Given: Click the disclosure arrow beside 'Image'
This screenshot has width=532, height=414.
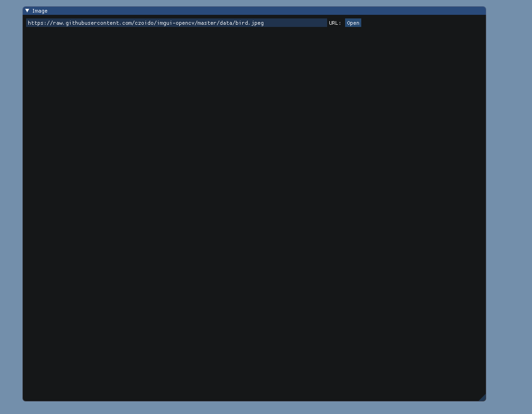Looking at the screenshot, I should pos(27,10).
